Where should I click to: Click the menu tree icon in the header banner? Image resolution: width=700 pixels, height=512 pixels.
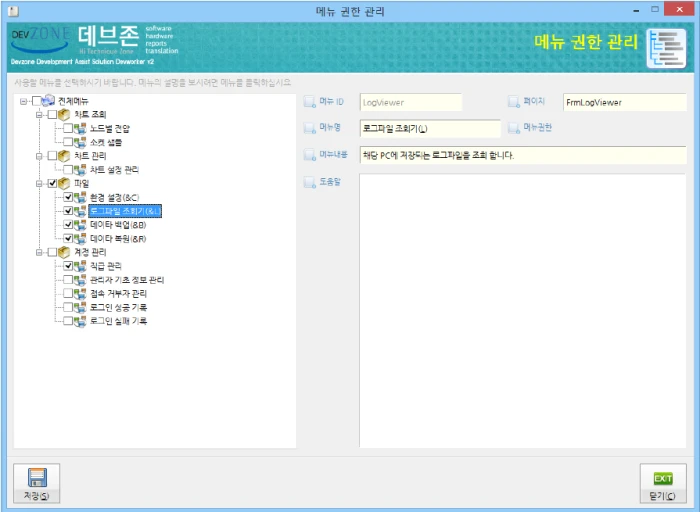pos(667,48)
